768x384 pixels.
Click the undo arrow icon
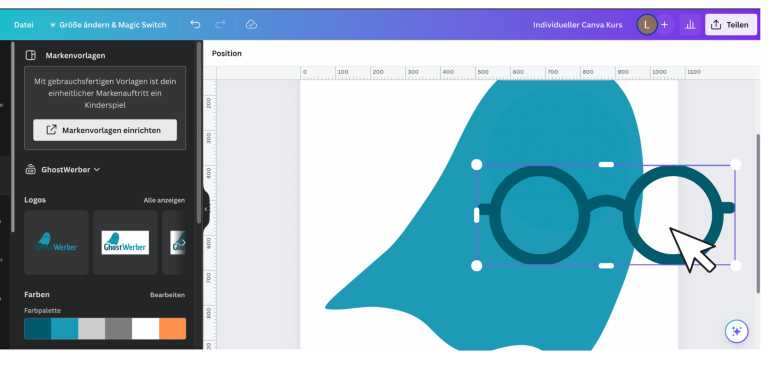[195, 24]
